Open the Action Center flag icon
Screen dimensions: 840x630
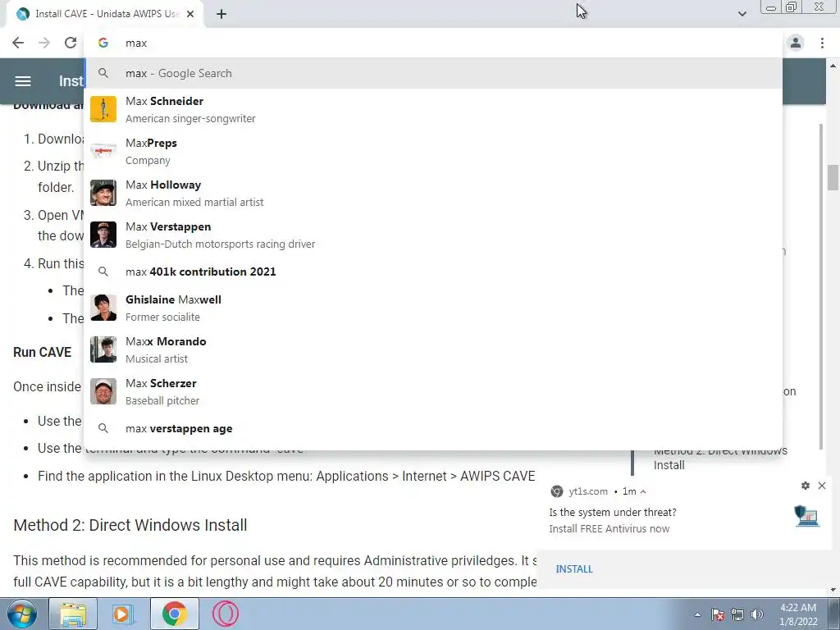pos(718,614)
